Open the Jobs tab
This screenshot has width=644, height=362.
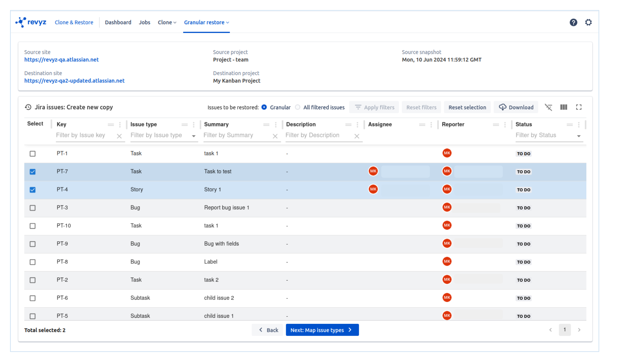145,22
